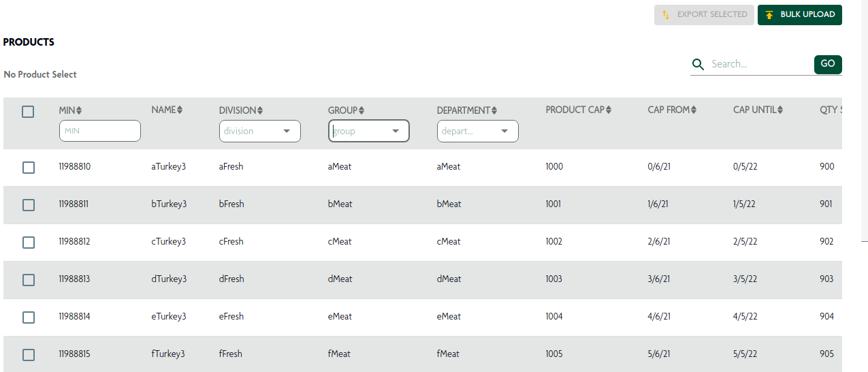Click the No Product Select label
The width and height of the screenshot is (868, 372).
(x=40, y=74)
